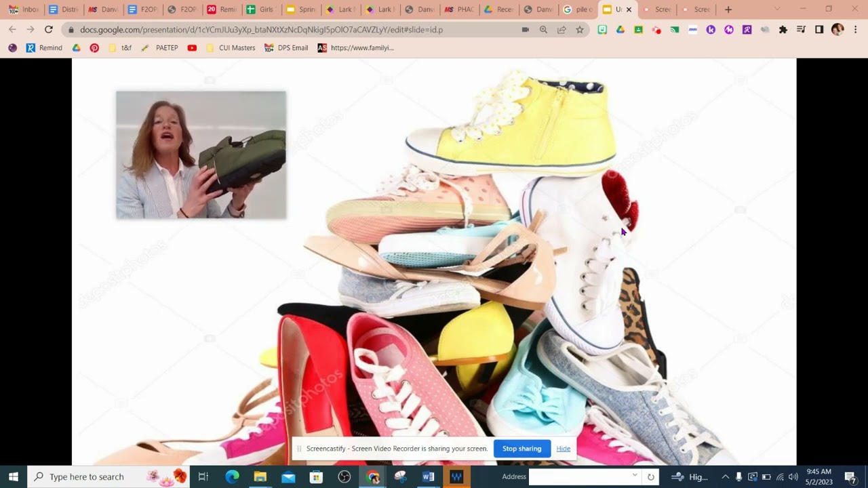
Task: Open the Extensions puzzle piece menu
Action: [783, 30]
